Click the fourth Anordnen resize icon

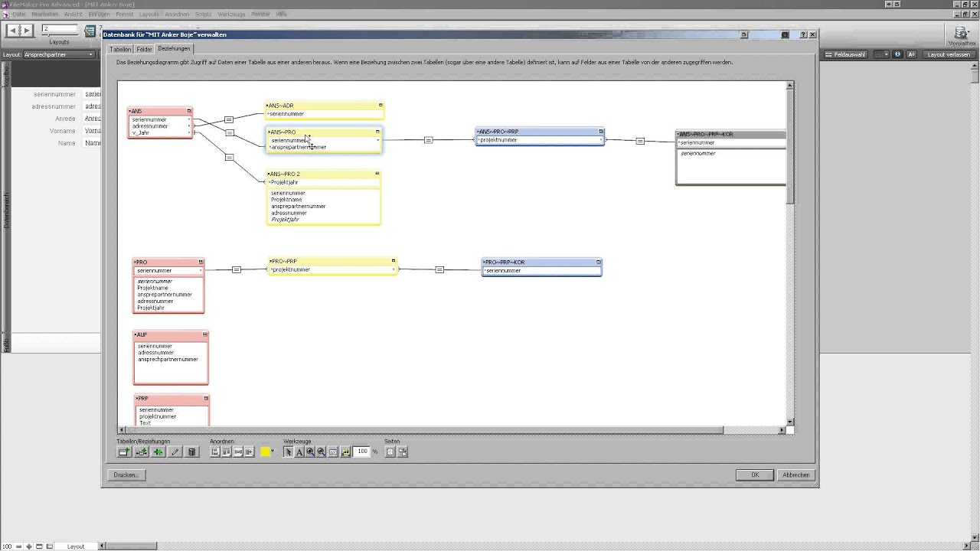(249, 452)
